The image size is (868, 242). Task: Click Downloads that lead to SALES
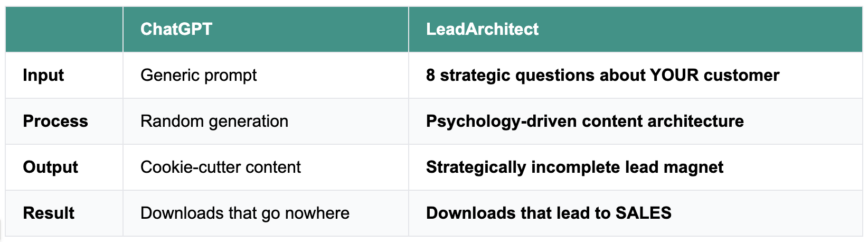coord(549,213)
